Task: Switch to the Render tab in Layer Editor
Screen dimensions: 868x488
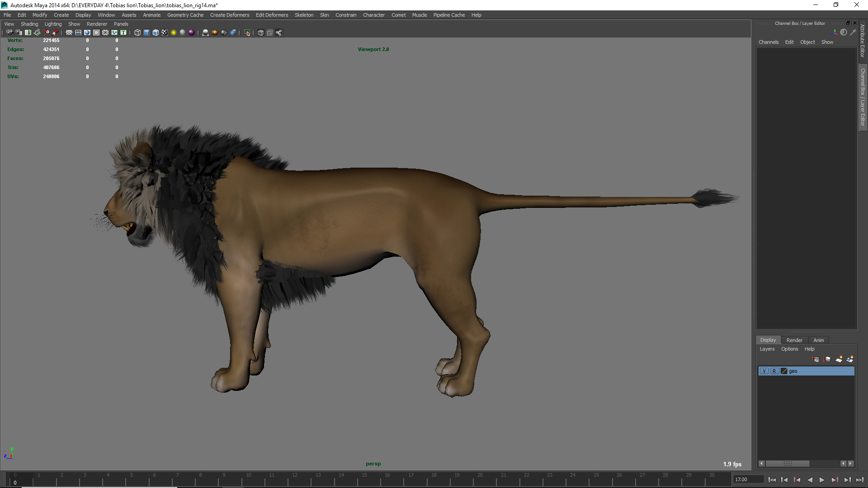Action: (x=794, y=340)
